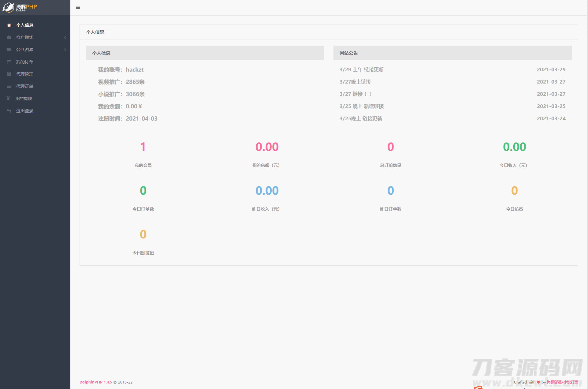Click the 我的会员 count number 1
The height and width of the screenshot is (389, 588).
pos(143,147)
